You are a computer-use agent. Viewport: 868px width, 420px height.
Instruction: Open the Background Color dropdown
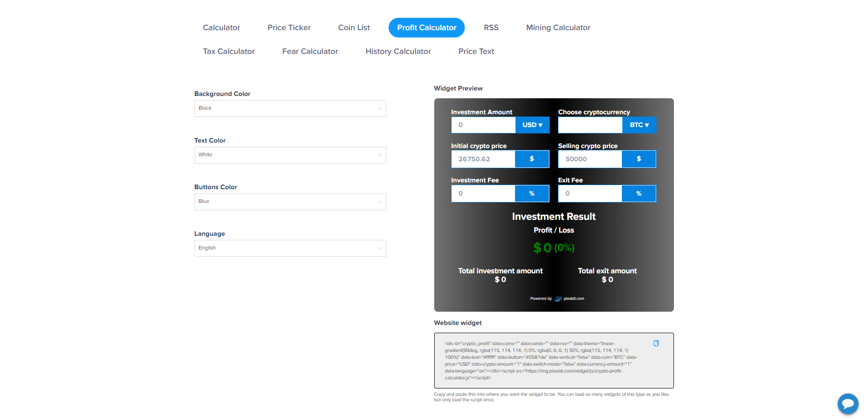tap(290, 108)
